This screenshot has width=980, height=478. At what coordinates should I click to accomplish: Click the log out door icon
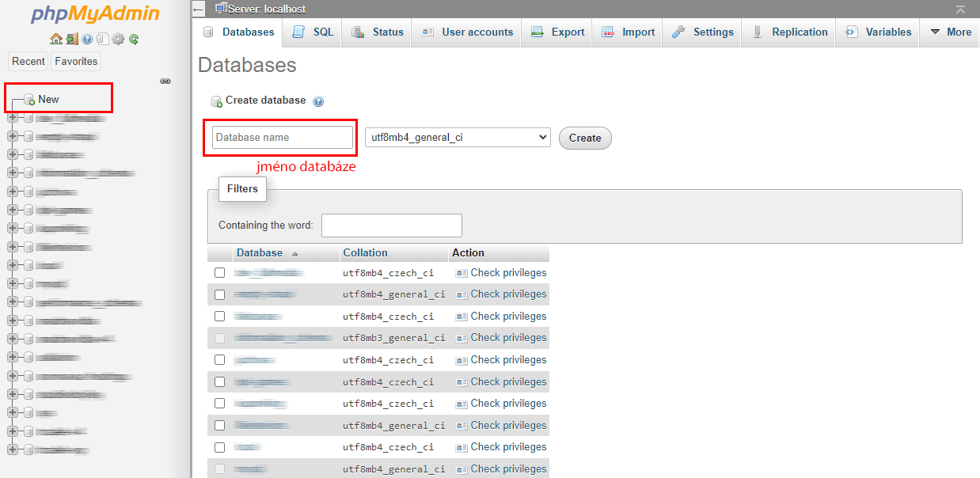click(x=71, y=39)
